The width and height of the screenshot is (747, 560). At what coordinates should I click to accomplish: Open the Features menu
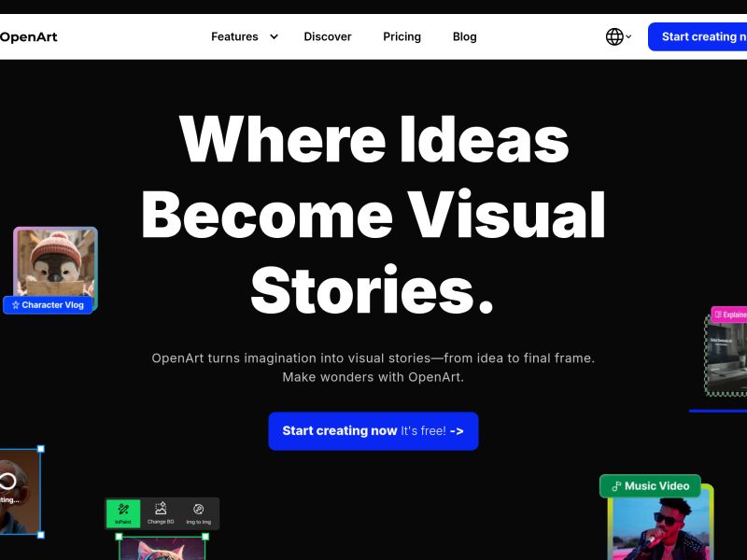pyautogui.click(x=234, y=37)
